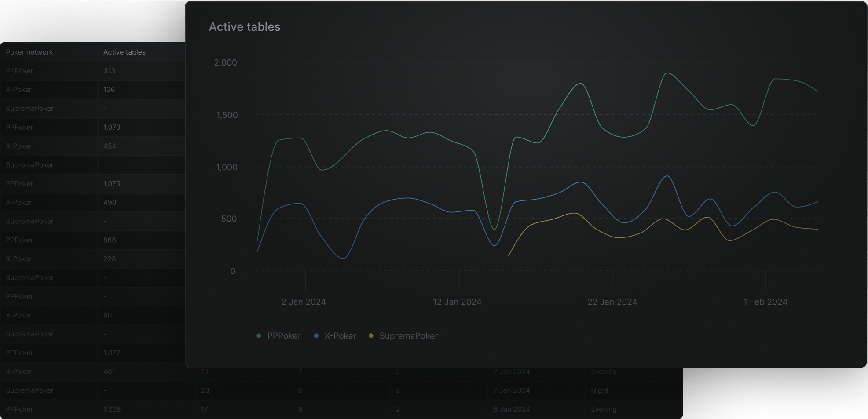
Task: Select the table cell with value 401
Action: click(x=109, y=372)
